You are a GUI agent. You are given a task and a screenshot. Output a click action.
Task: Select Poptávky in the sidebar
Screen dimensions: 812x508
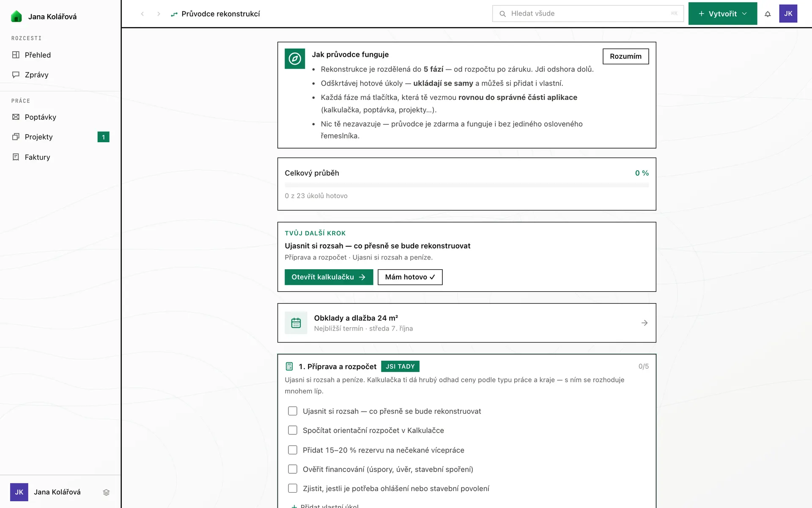(60, 117)
